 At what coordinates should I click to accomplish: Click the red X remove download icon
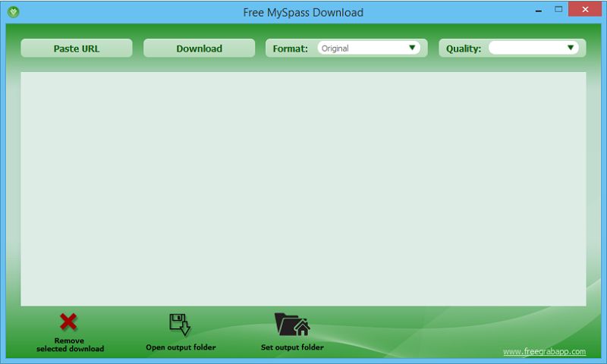coord(68,322)
